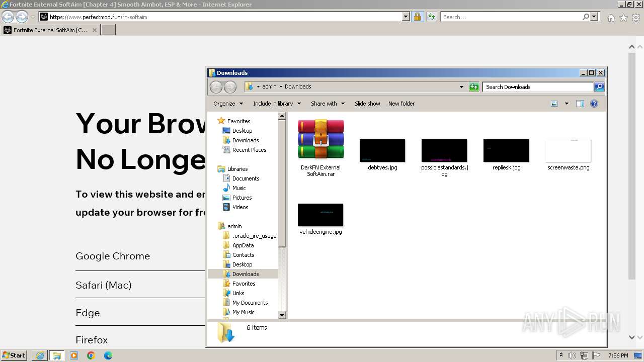Open IE favorites star icon
This screenshot has height=362, width=644.
click(x=623, y=18)
